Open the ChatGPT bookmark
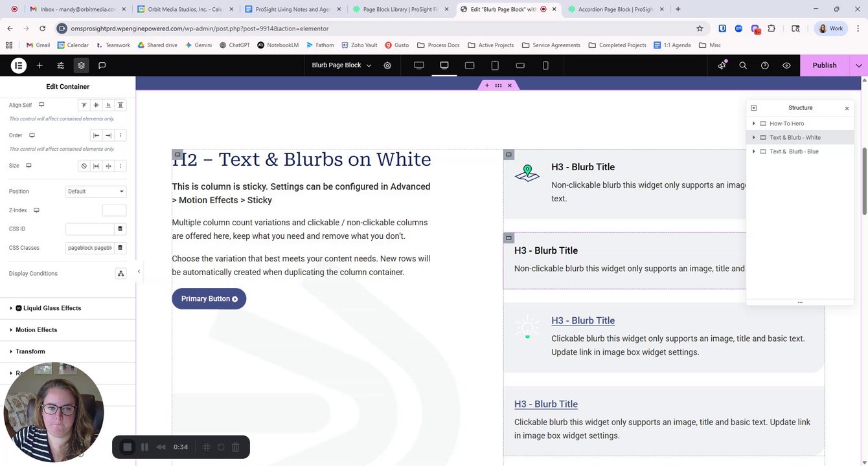Screen dimensions: 868x466 click(x=235, y=45)
